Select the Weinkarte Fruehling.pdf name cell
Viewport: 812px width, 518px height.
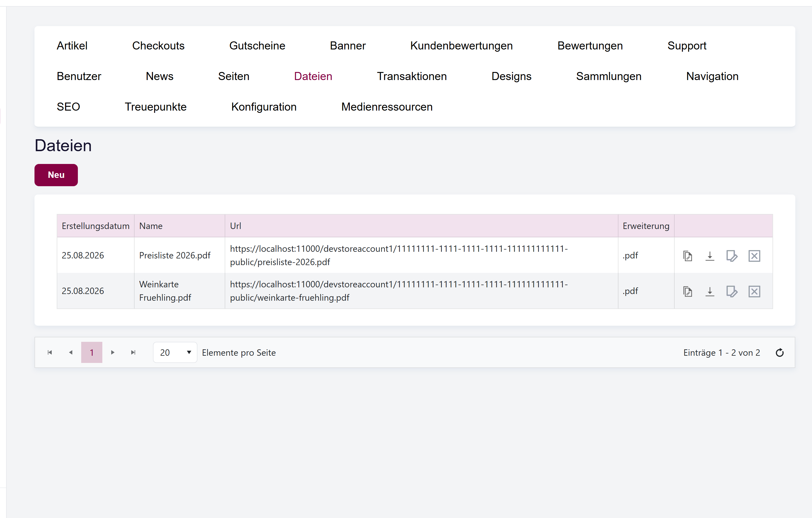click(179, 291)
